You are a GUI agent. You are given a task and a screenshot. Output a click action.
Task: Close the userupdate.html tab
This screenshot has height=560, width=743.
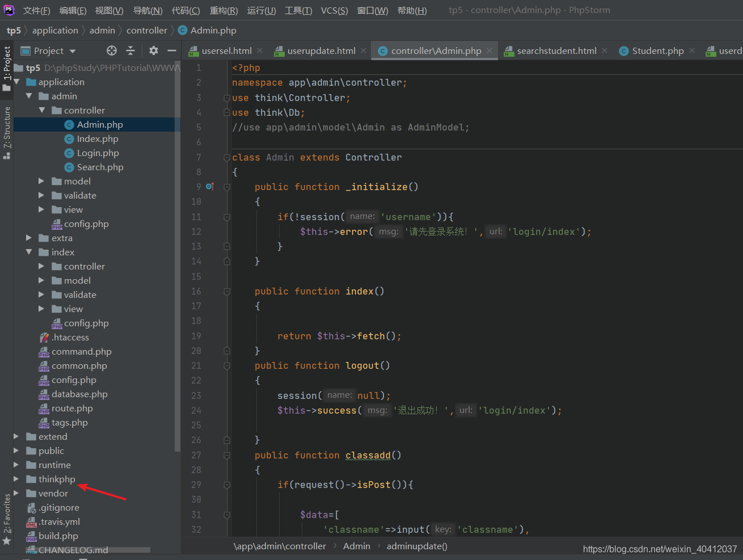pos(364,50)
